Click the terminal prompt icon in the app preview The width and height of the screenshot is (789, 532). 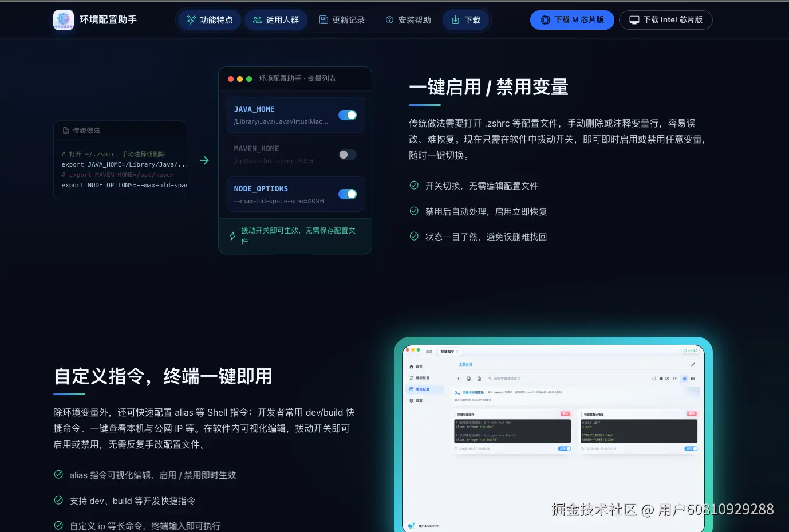[x=457, y=392]
